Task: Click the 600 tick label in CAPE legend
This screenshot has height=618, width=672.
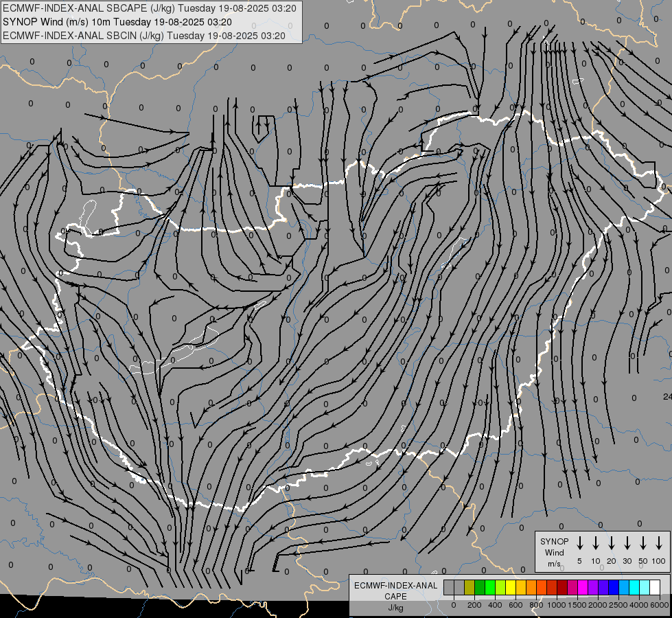Action: pyautogui.click(x=515, y=605)
